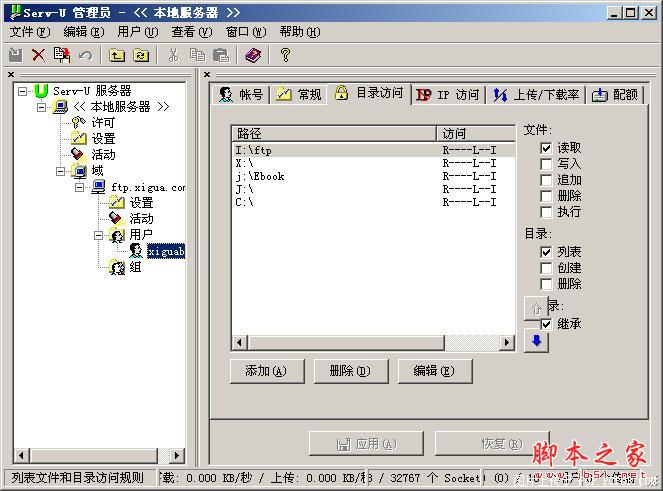Click the key icon beside 许可
663x491 pixels.
[78, 122]
